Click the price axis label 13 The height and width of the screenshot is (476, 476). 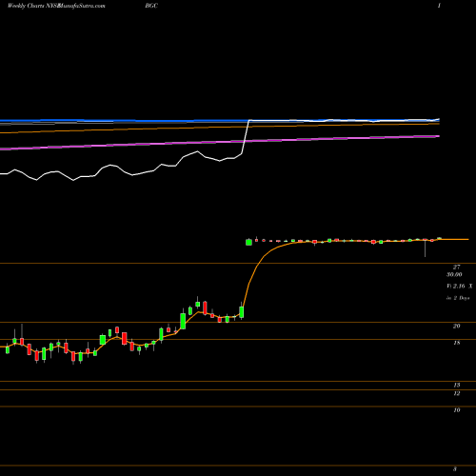coord(456,385)
